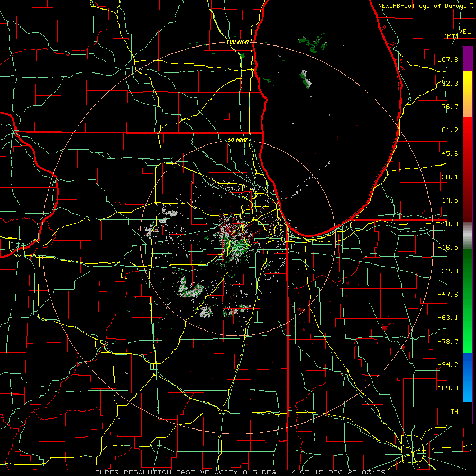Click the 30.1 legend value
Screen dimensions: 476x476
450,177
